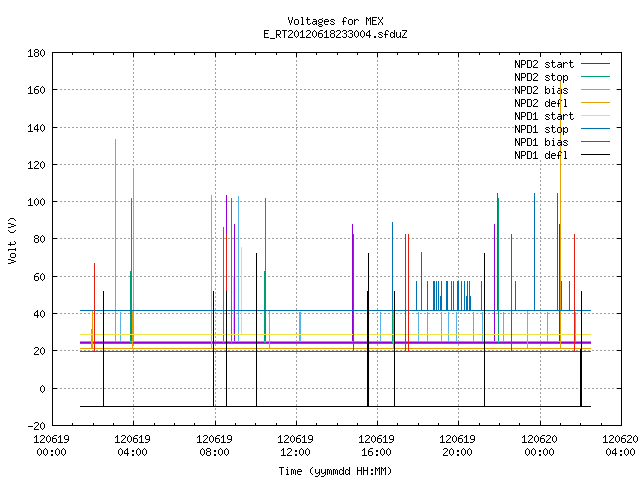
Task: Click the 120 y-axis tick label
Action: 36,165
